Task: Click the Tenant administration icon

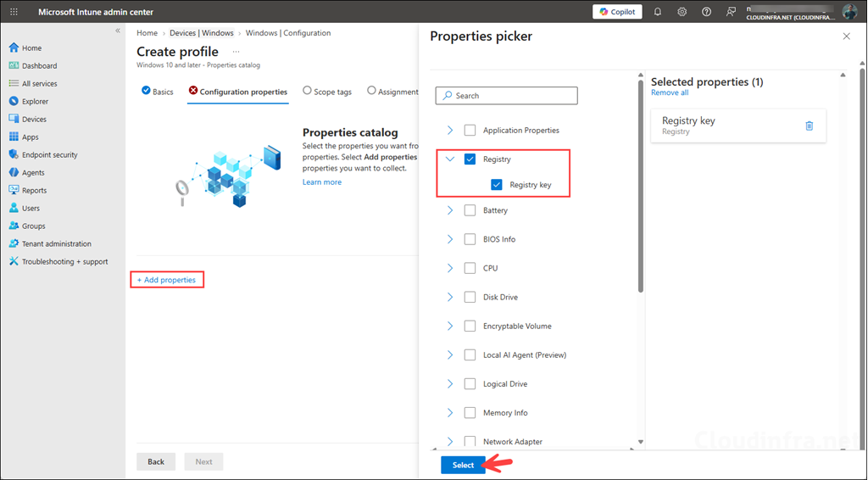Action: (x=14, y=243)
